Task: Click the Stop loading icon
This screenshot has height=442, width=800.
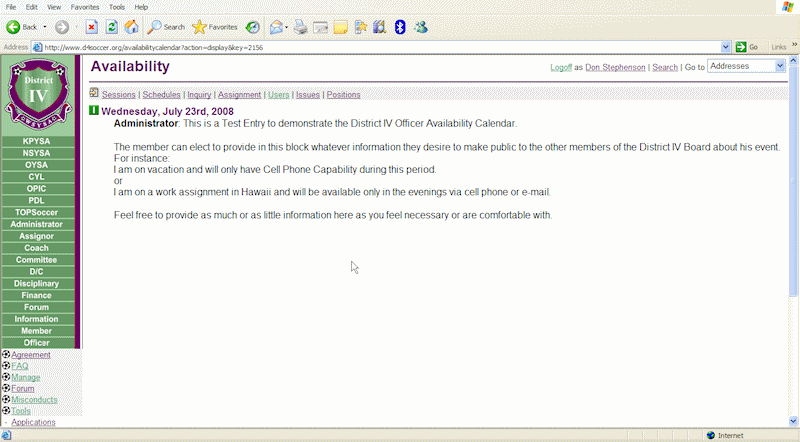Action: click(x=91, y=27)
